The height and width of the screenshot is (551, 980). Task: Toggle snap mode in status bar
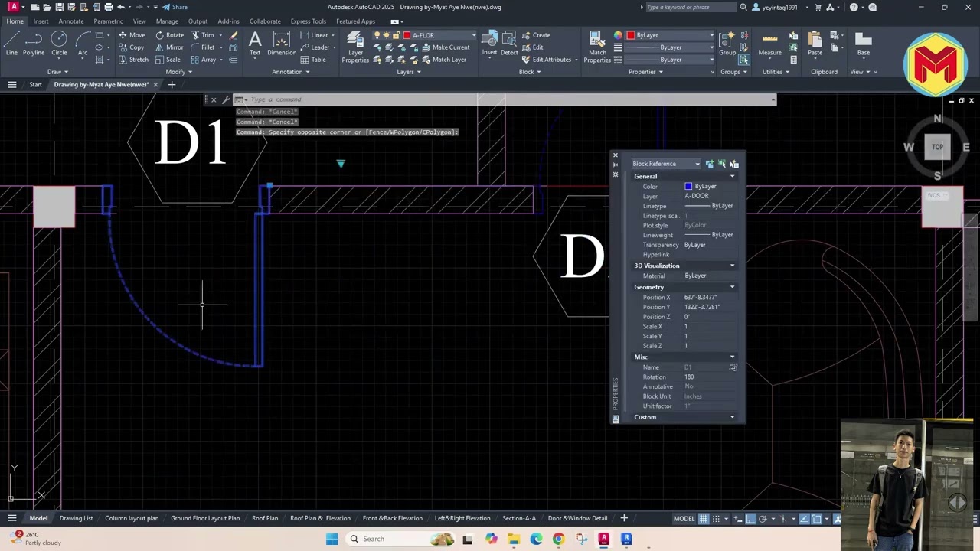(x=717, y=518)
